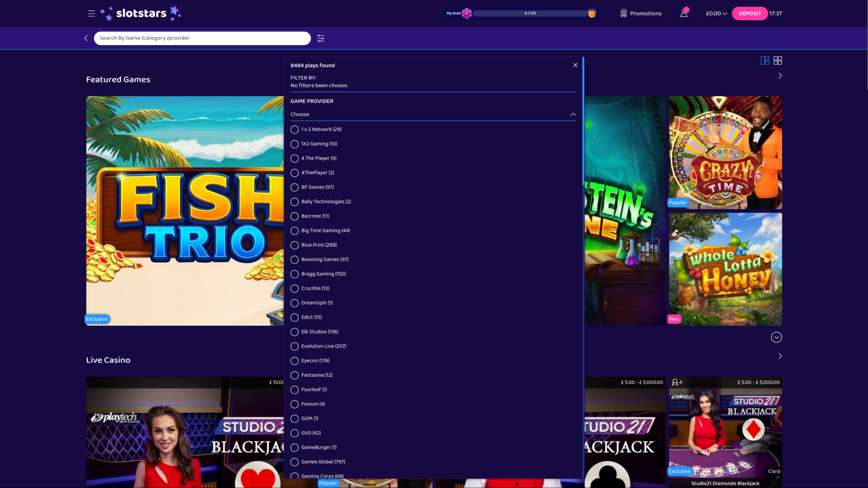Open the Fish Trio game thumbnail
The height and width of the screenshot is (488, 868).
pos(185,211)
